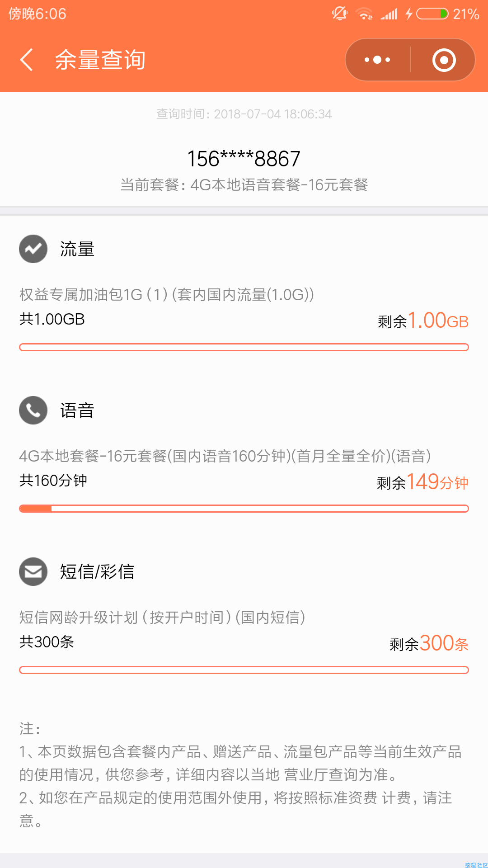
Task: Tap the WiFi status bar icon
Action: pyautogui.click(x=364, y=14)
